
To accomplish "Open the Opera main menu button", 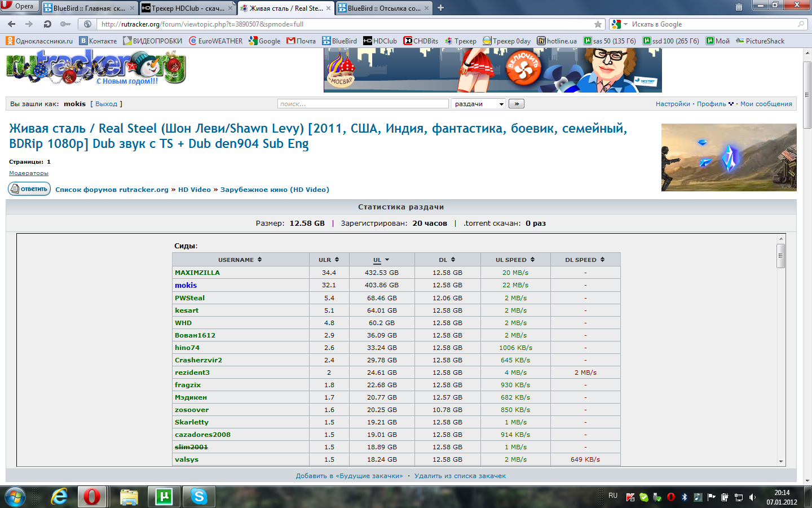I will click(x=19, y=6).
